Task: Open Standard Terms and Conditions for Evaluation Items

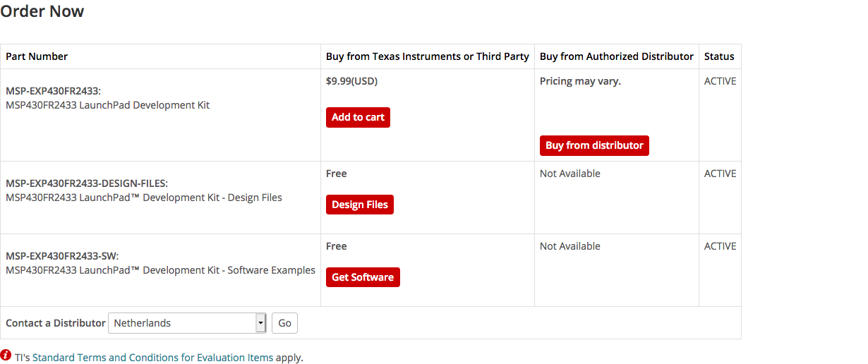Action: point(152,358)
